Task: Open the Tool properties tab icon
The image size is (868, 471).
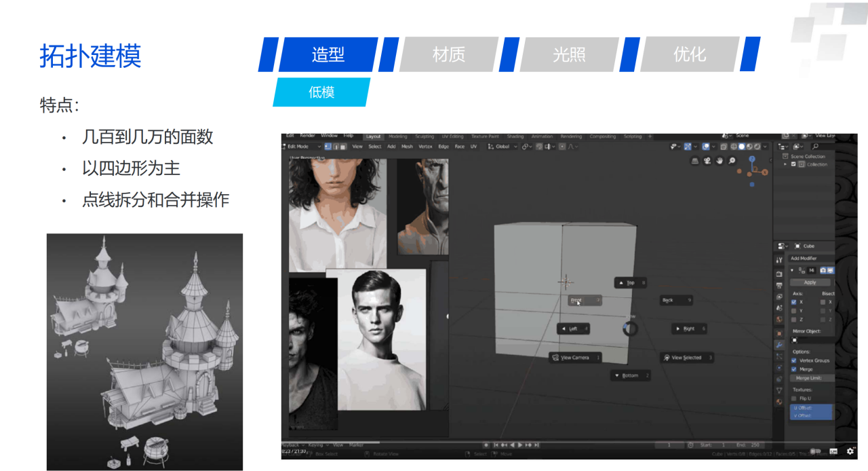Action: click(779, 260)
